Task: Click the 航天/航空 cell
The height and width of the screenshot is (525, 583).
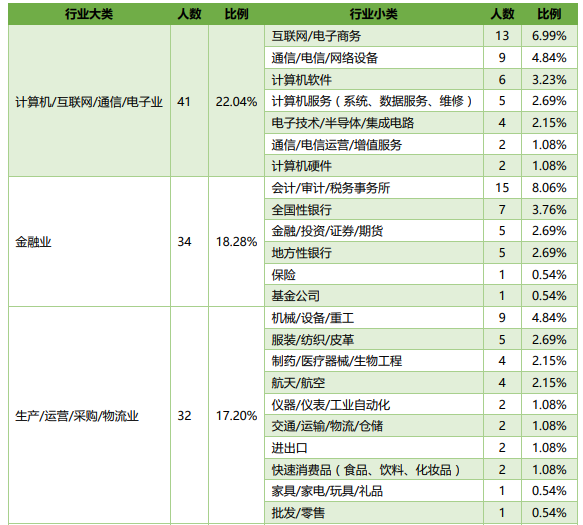Action: point(374,383)
